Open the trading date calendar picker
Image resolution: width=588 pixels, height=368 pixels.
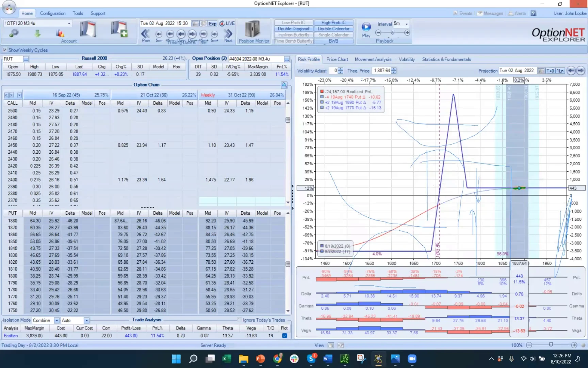pyautogui.click(x=195, y=24)
